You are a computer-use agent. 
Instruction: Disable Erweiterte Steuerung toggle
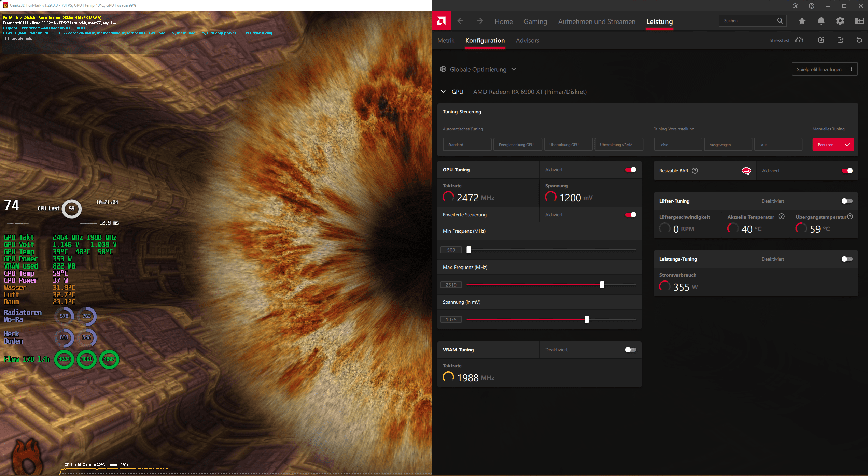click(631, 215)
